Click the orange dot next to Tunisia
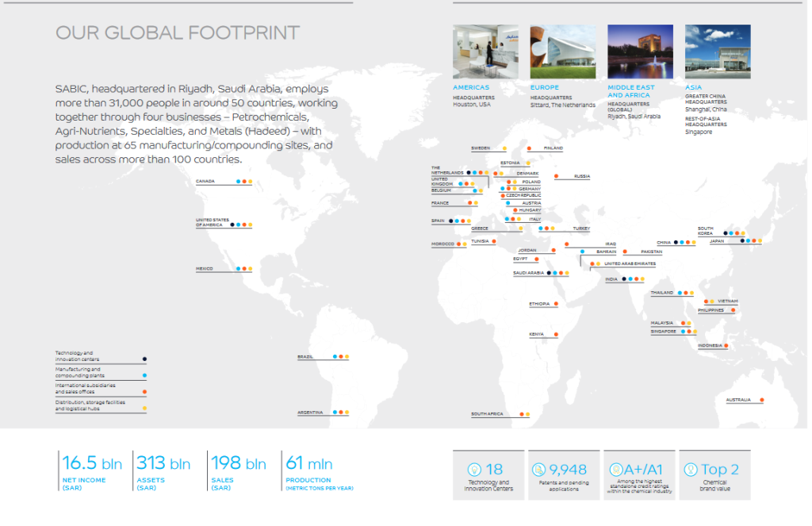Image resolution: width=812 pixels, height=526 pixels. pos(494,241)
